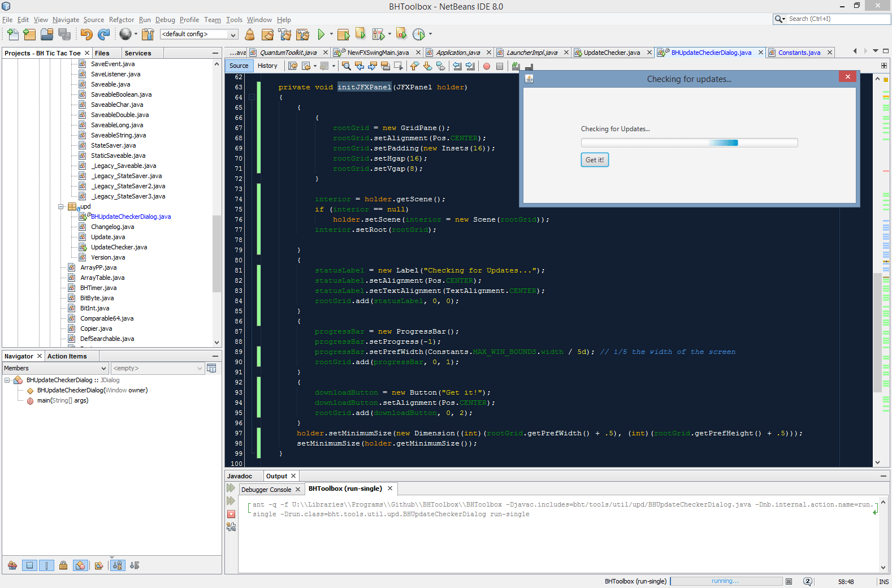Image resolution: width=892 pixels, height=588 pixels.
Task: Open Run Project dropdown arrow
Action: [x=331, y=34]
